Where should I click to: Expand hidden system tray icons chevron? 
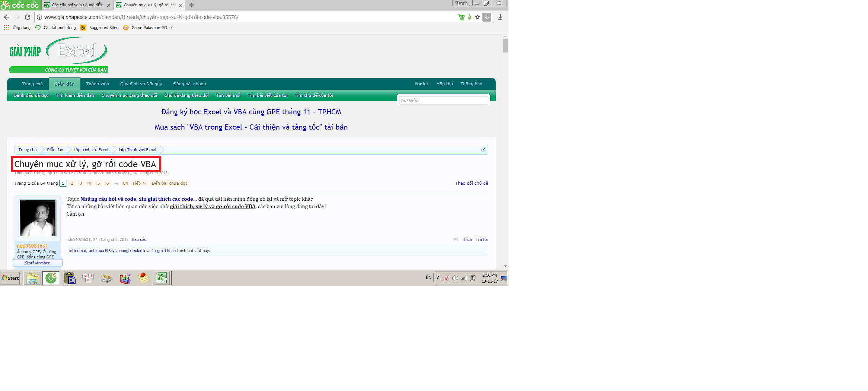[x=438, y=278]
